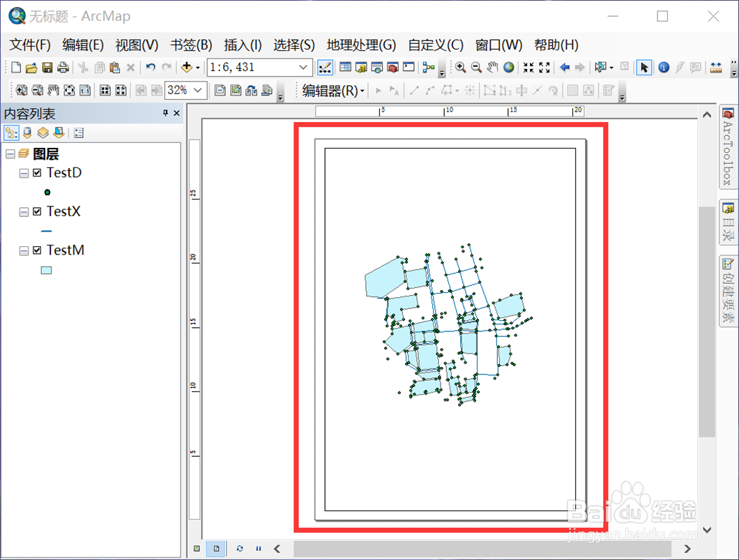
Task: List layers by source
Action: click(27, 133)
